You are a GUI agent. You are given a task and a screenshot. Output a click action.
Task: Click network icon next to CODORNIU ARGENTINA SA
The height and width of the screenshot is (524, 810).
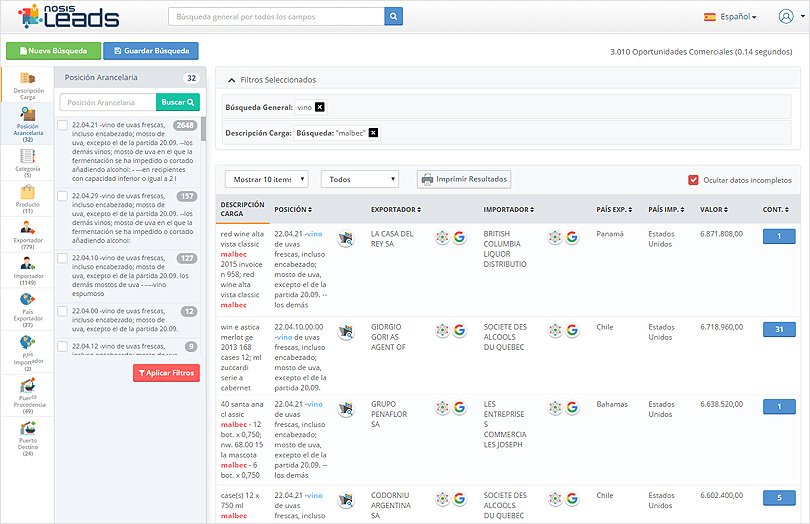(x=442, y=499)
